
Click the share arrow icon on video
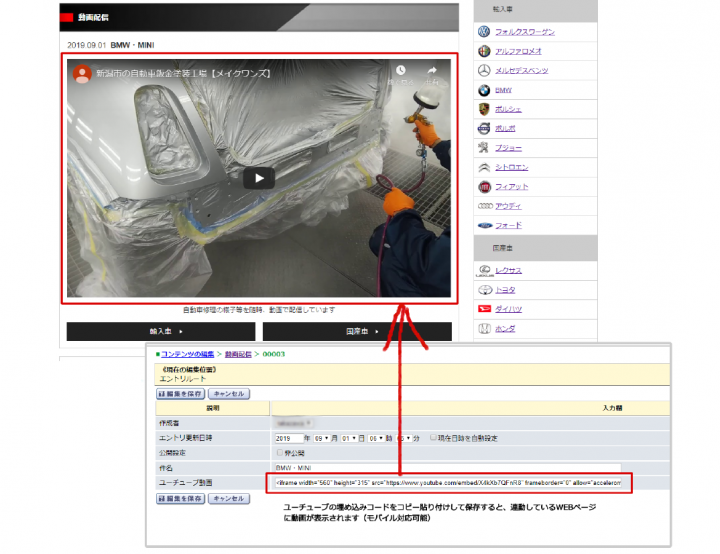tap(432, 70)
